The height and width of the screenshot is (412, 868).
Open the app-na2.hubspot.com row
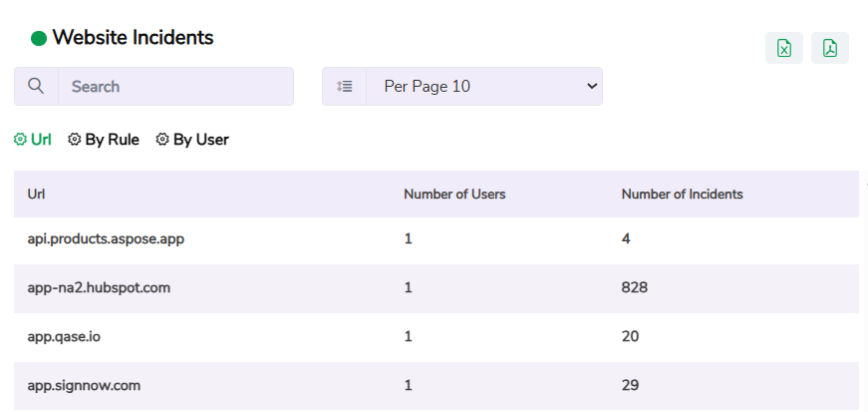point(99,287)
